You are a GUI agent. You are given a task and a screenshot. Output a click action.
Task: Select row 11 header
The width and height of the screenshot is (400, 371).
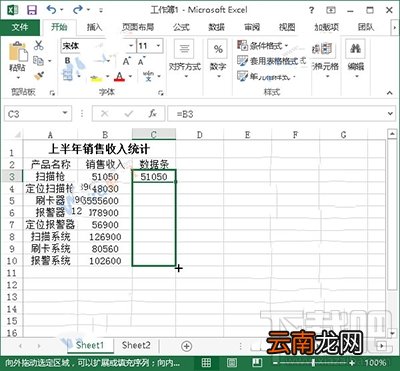12,273
